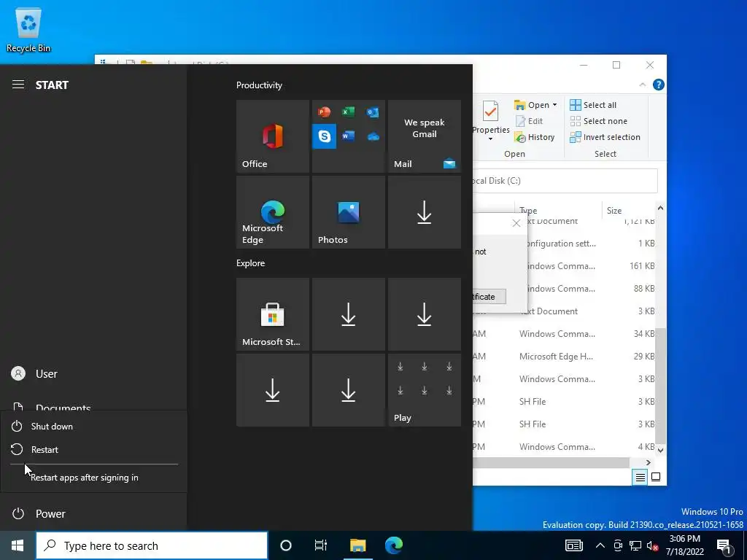Open Cortana circle on taskbar

[286, 545]
